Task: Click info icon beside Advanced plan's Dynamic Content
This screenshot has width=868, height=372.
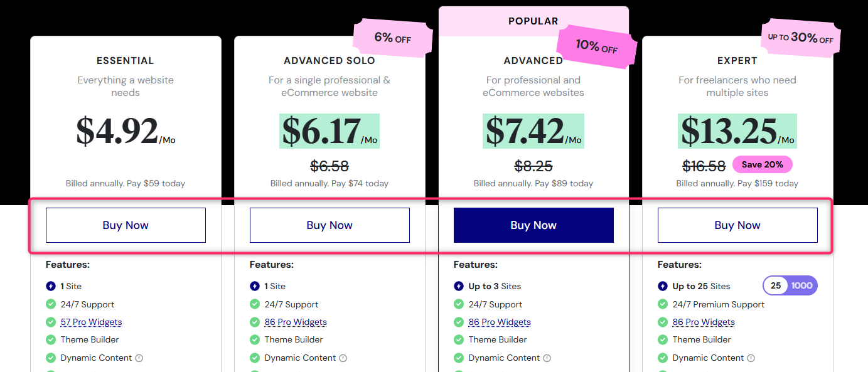Action: 547,358
